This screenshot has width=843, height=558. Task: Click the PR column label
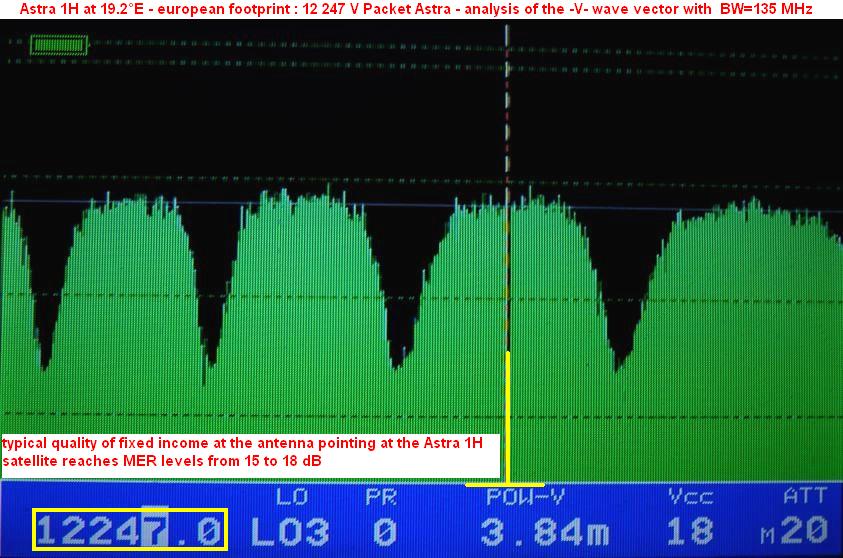[x=382, y=496]
